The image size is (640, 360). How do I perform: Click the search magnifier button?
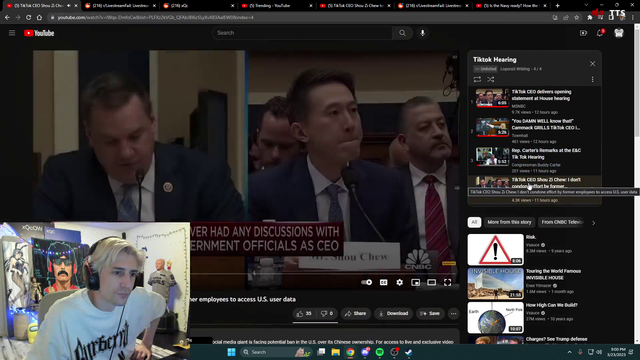pos(402,33)
